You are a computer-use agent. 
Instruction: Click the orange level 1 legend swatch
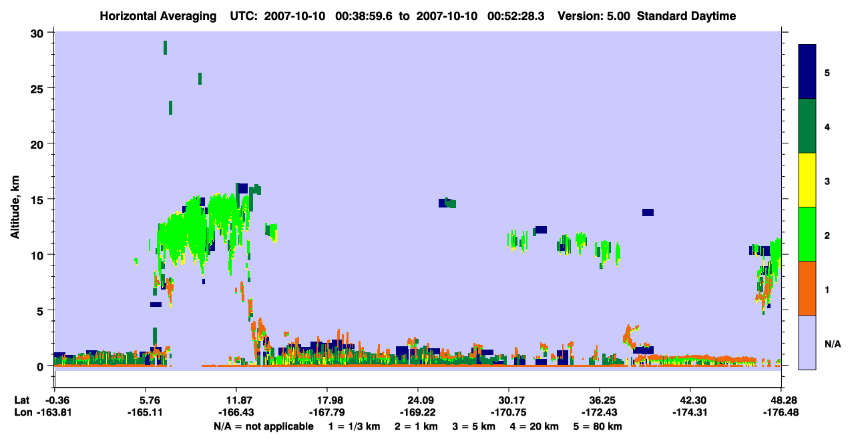click(x=807, y=288)
